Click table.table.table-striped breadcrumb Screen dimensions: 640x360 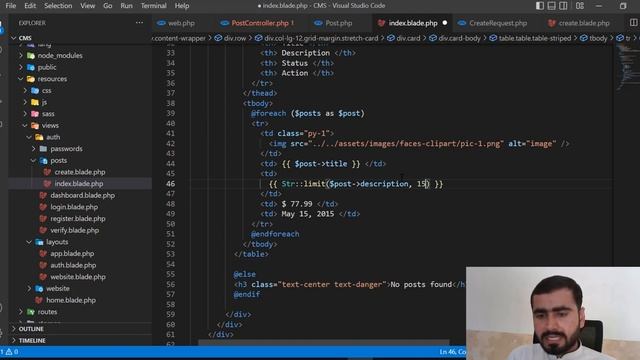[530, 38]
